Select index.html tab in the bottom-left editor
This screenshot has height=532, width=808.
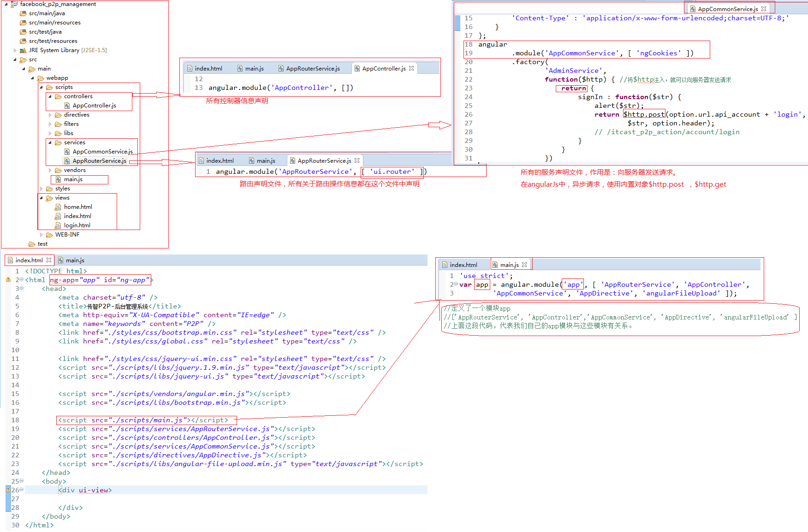29,260
